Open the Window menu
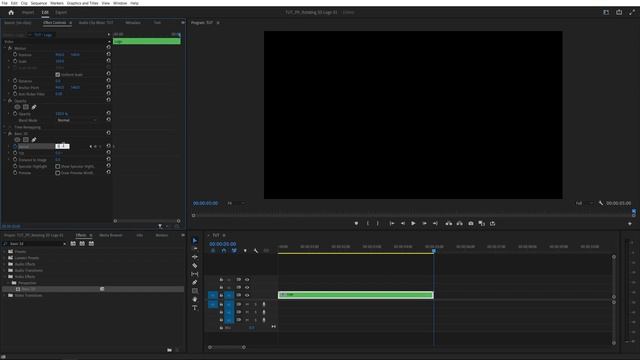Viewport: 640px width, 360px height. pyautogui.click(x=120, y=3)
